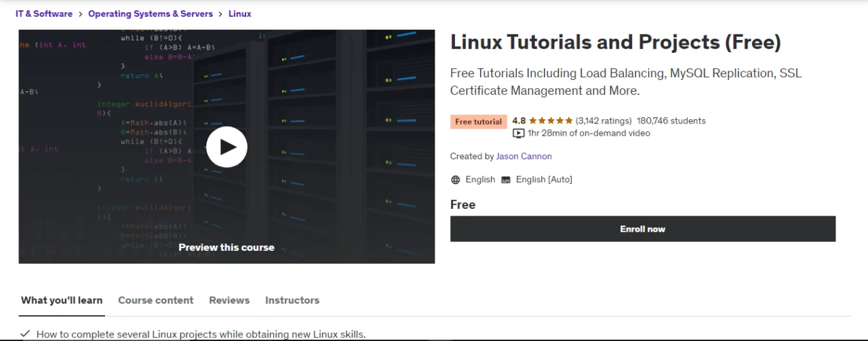Image resolution: width=868 pixels, height=341 pixels.
Task: Click the 180,746 students text
Action: click(x=671, y=121)
